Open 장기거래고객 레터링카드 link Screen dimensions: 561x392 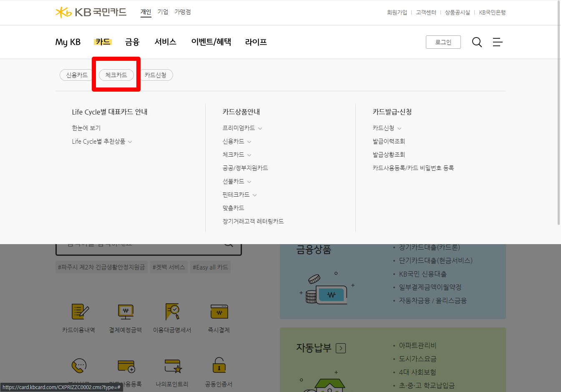point(253,222)
